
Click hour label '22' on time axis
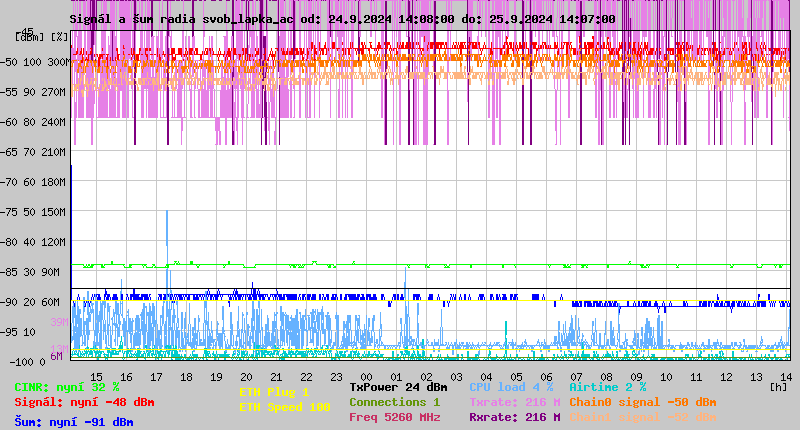[x=306, y=377]
